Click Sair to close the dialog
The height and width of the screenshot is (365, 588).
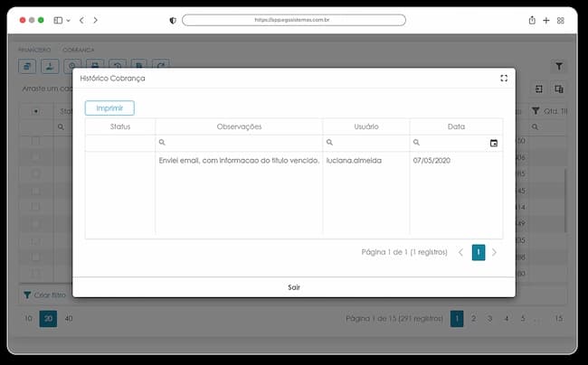(x=294, y=287)
